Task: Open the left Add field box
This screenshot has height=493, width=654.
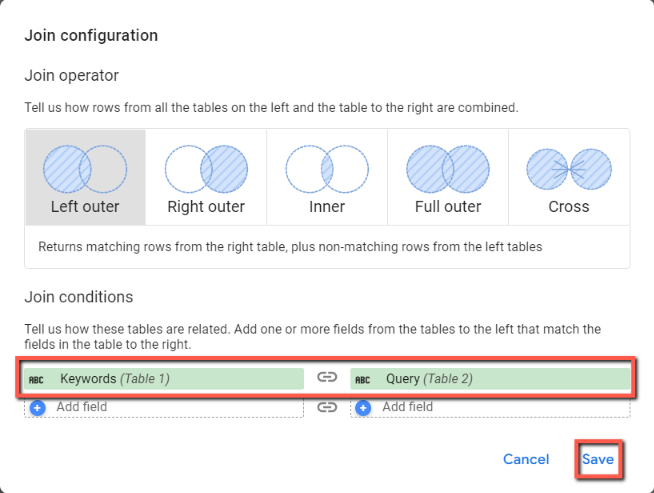Action: click(164, 407)
